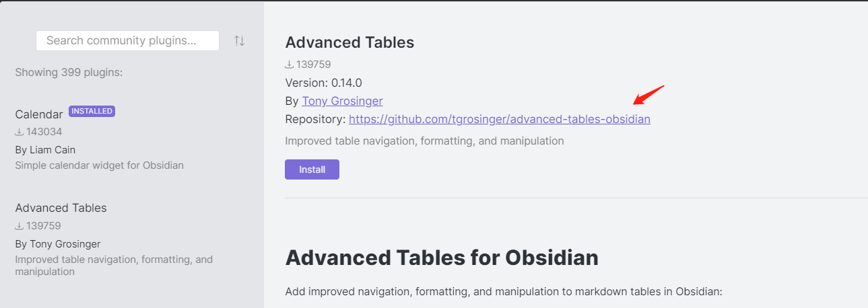
Task: Click the red arrow annotation
Action: [649, 95]
